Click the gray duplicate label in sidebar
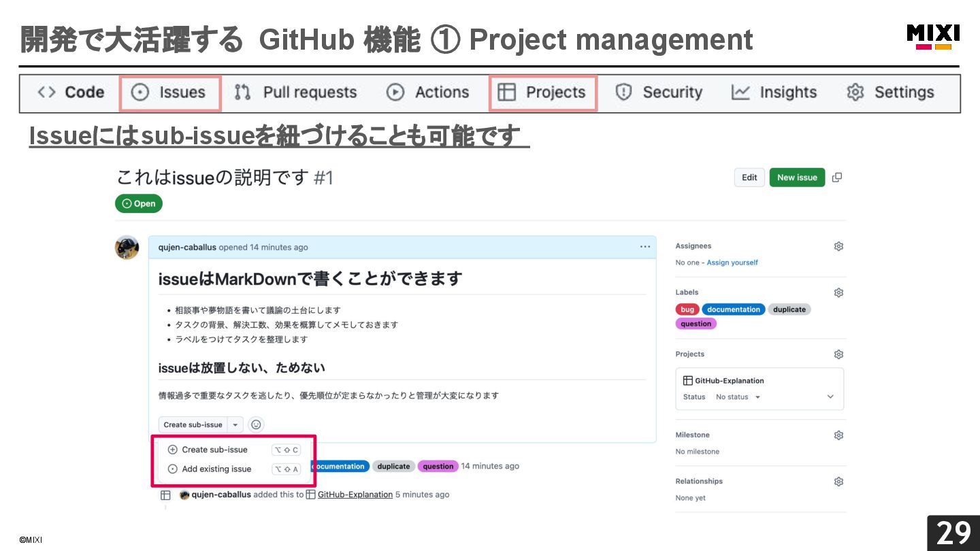The height and width of the screenshot is (551, 980). pos(789,310)
